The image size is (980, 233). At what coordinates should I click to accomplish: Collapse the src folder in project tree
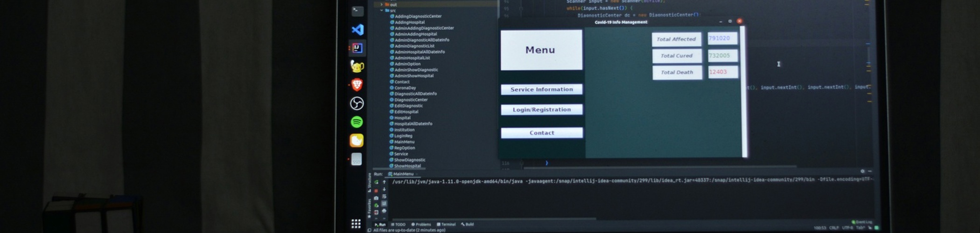[x=382, y=10]
